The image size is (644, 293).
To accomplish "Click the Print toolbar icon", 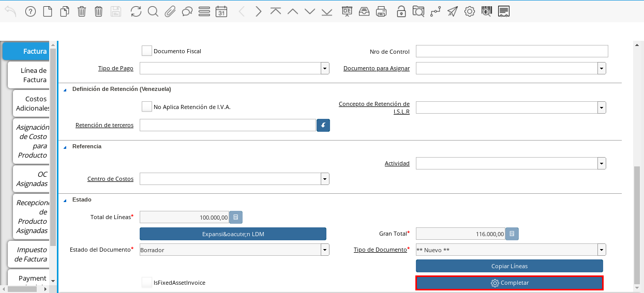I will pos(381,11).
